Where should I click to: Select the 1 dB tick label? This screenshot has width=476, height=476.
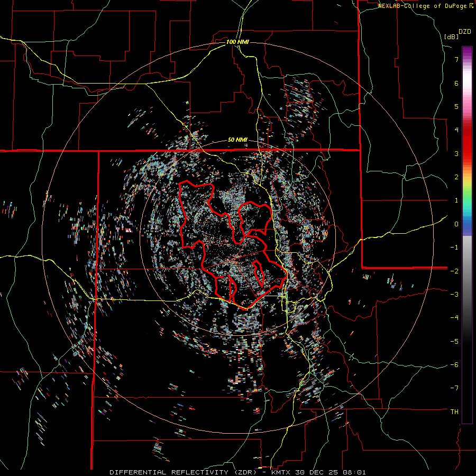pyautogui.click(x=456, y=200)
